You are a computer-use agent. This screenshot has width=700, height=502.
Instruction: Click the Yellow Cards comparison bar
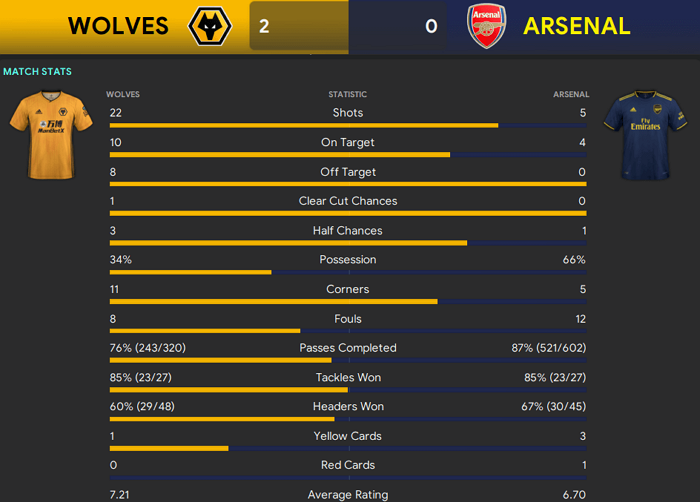coord(348,448)
